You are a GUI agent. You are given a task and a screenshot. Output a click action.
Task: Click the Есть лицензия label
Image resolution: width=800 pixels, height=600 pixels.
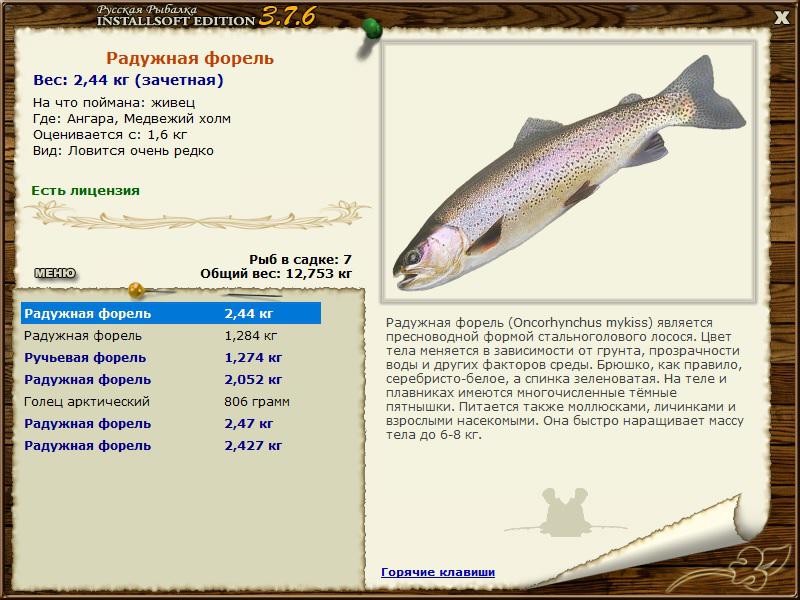click(x=85, y=191)
